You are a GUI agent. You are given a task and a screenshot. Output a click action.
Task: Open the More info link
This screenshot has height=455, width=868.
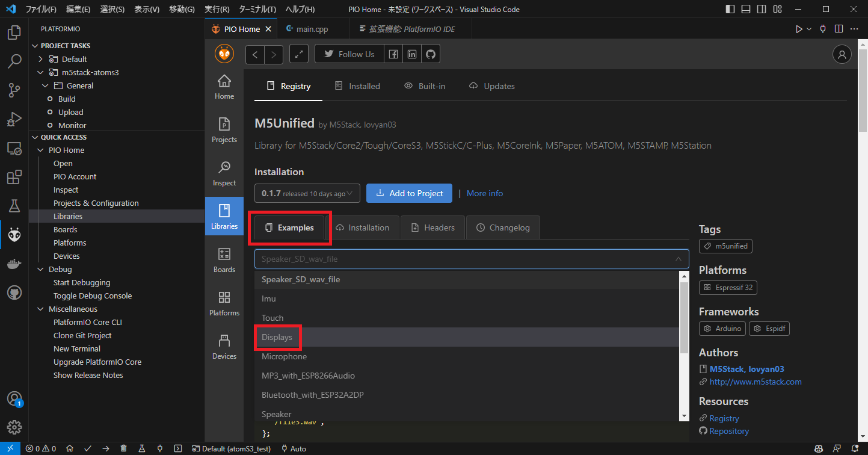pyautogui.click(x=484, y=193)
